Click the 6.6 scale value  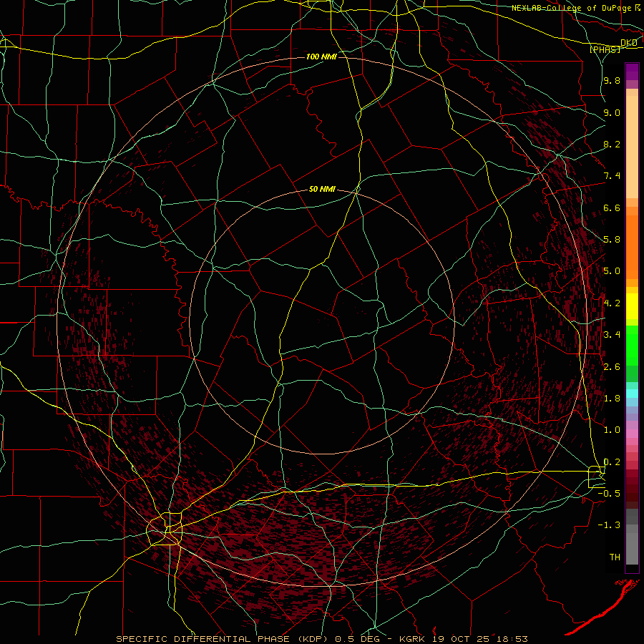pyautogui.click(x=612, y=208)
